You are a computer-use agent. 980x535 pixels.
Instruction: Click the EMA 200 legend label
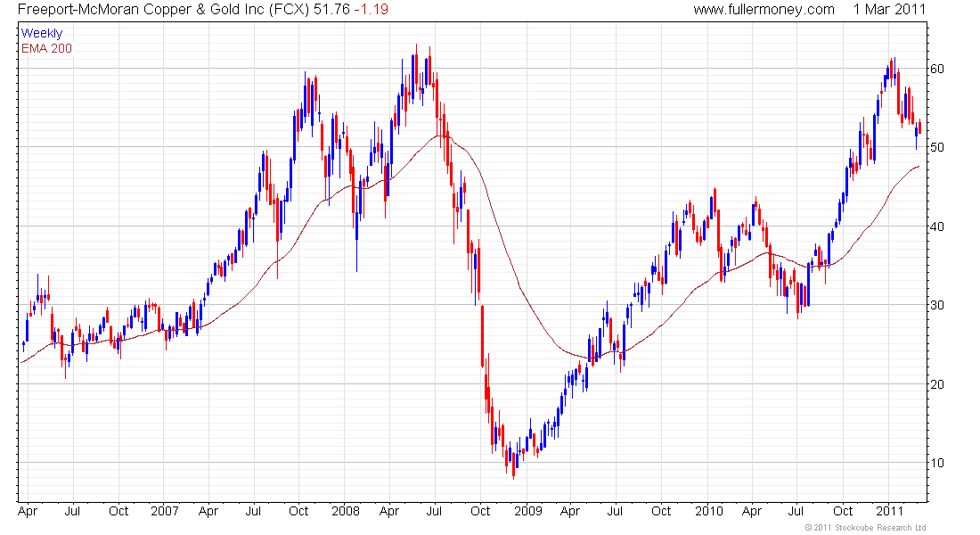pos(46,48)
